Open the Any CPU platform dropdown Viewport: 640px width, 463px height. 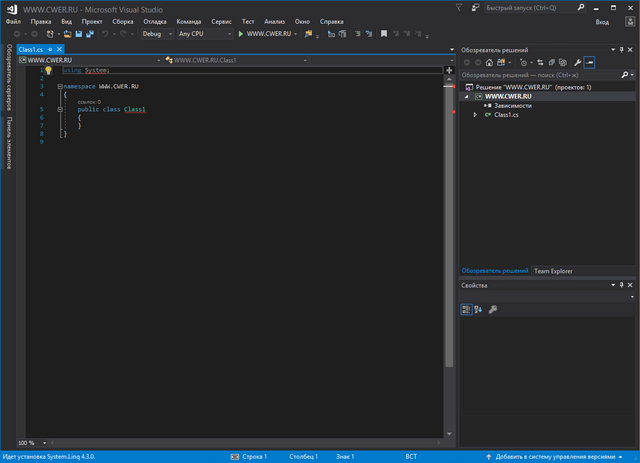(203, 34)
